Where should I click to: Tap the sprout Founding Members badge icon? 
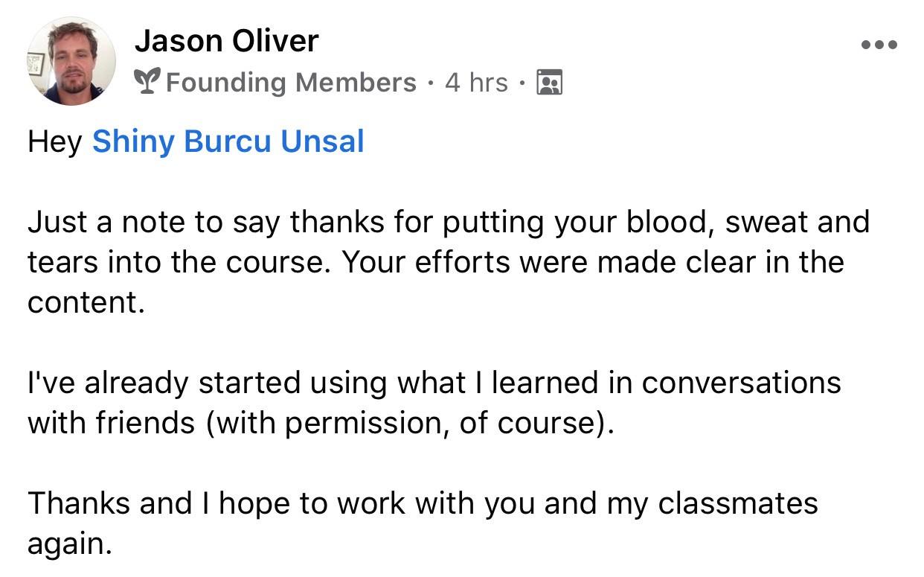[x=147, y=82]
